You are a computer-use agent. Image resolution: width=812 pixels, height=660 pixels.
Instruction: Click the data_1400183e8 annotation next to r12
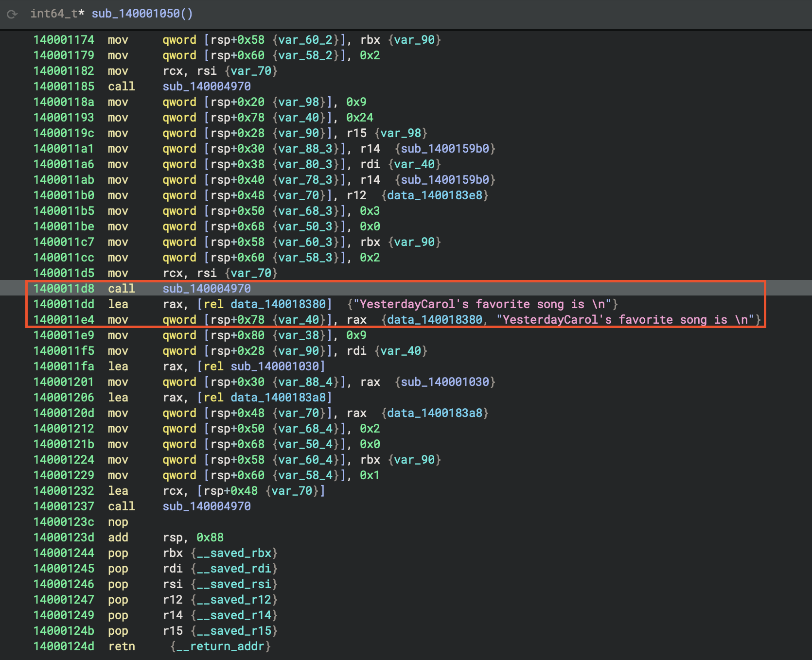(435, 195)
